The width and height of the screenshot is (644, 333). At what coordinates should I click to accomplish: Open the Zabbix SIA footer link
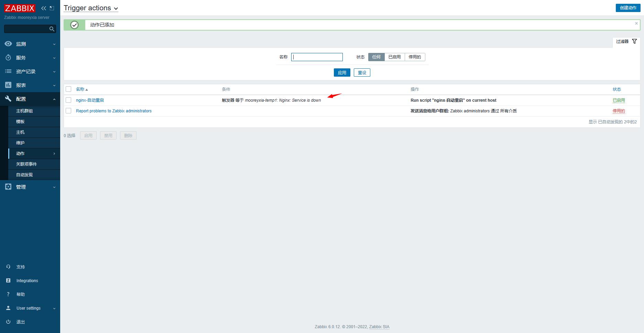pyautogui.click(x=379, y=327)
